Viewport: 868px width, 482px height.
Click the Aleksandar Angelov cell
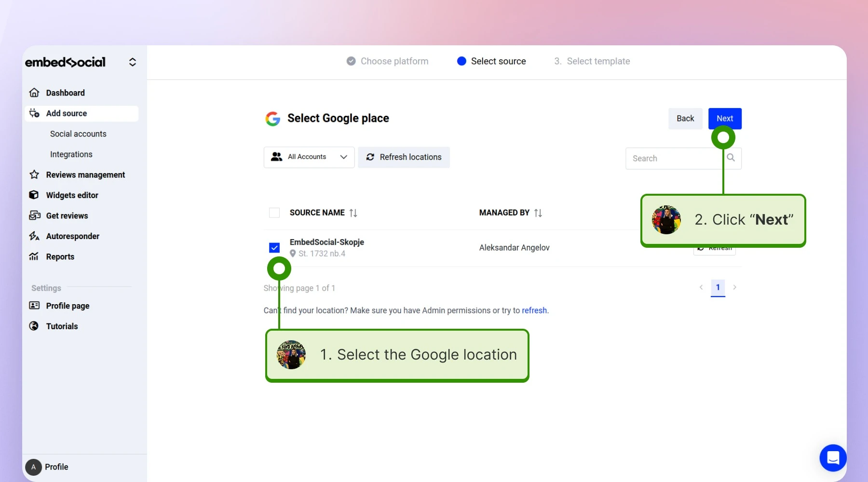(515, 248)
